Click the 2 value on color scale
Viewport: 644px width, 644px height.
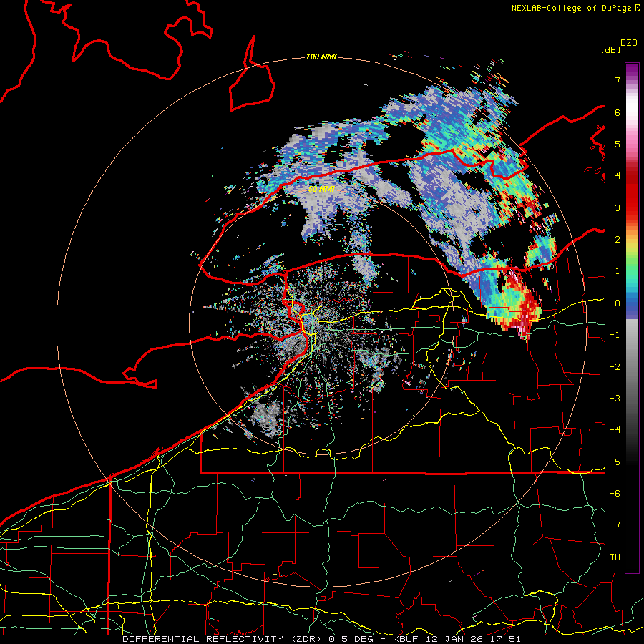point(618,240)
